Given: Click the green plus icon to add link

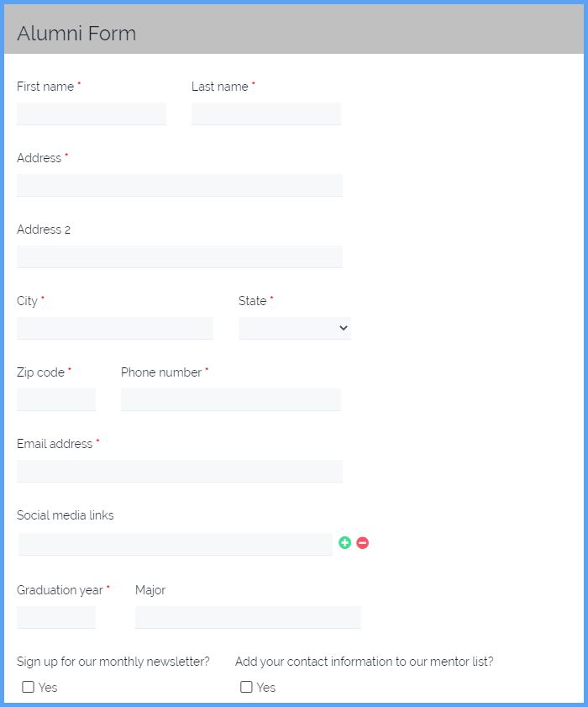Looking at the screenshot, I should click(x=344, y=542).
